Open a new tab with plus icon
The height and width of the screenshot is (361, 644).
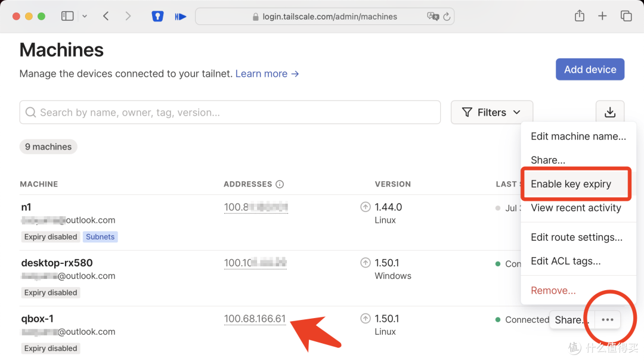tap(602, 16)
